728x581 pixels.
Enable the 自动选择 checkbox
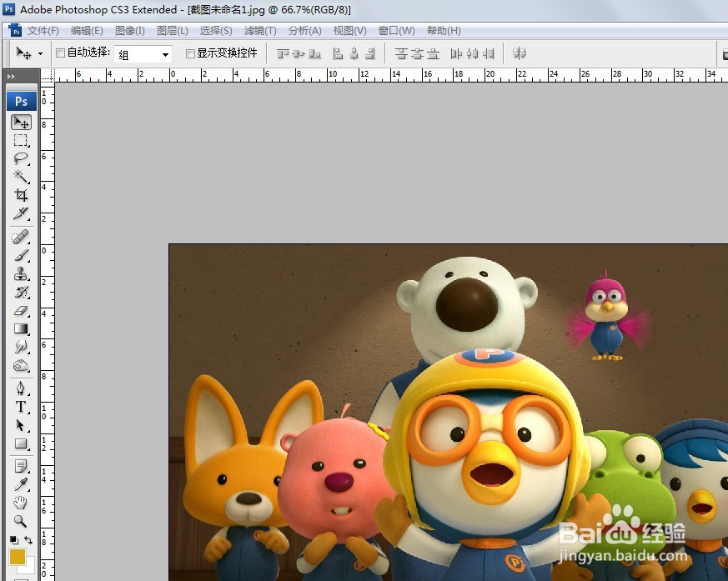point(60,53)
